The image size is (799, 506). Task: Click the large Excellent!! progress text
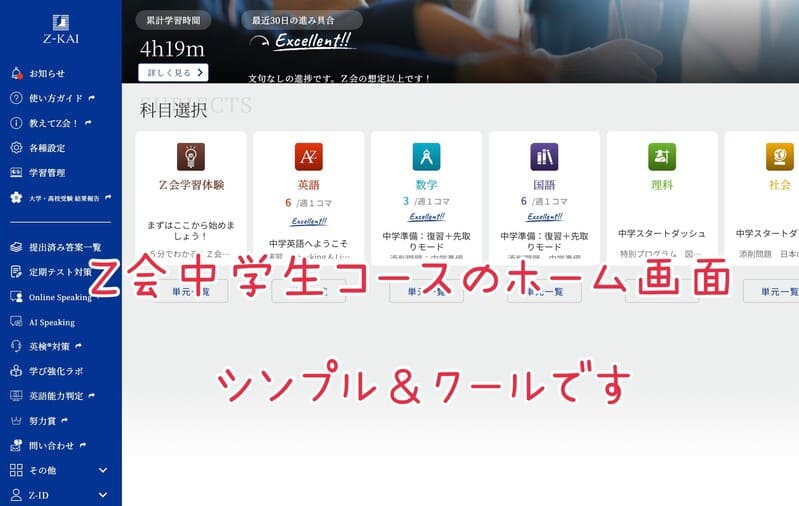point(313,40)
